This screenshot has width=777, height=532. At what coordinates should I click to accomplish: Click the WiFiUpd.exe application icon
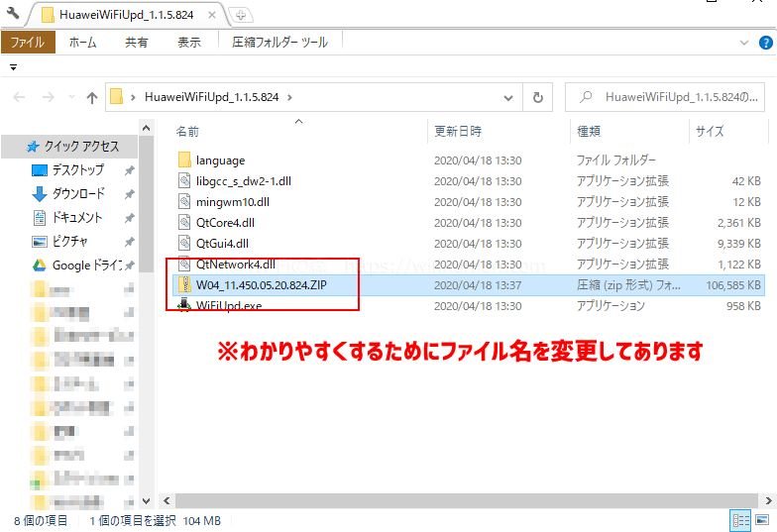pyautogui.click(x=184, y=305)
